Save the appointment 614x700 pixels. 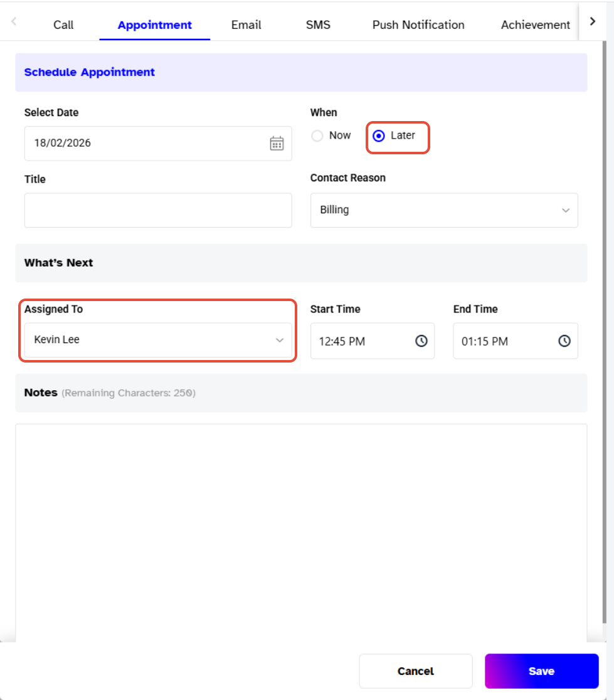pyautogui.click(x=542, y=671)
